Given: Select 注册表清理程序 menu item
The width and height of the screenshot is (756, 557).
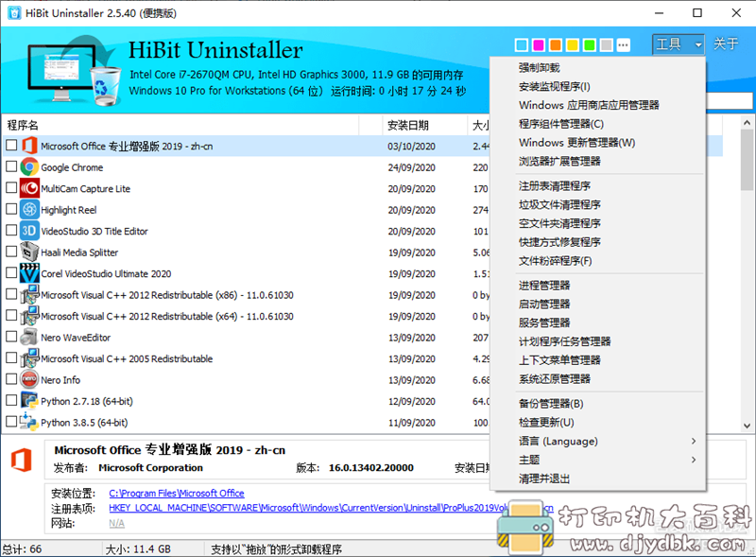Looking at the screenshot, I should tap(598, 186).
